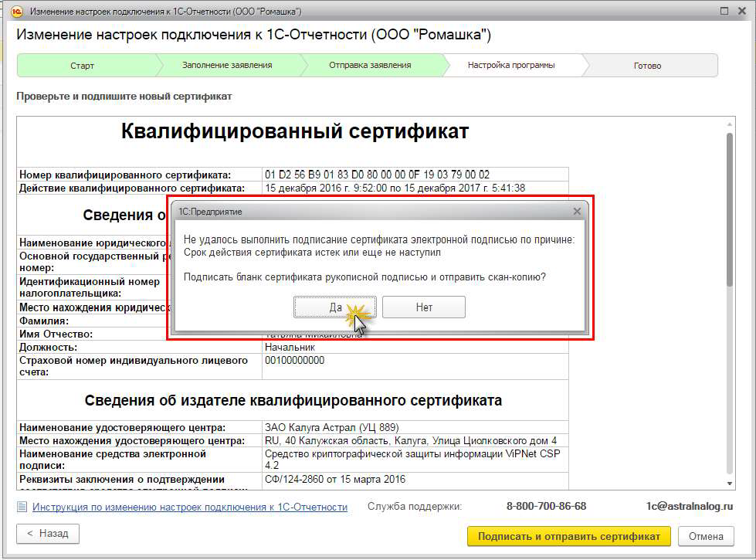Jump to the Готово step

pos(647,66)
